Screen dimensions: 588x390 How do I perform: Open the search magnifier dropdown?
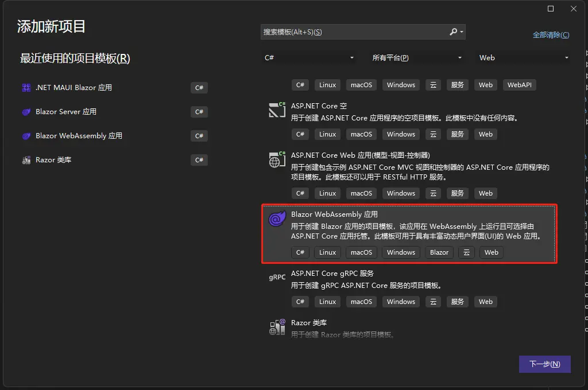pos(456,32)
